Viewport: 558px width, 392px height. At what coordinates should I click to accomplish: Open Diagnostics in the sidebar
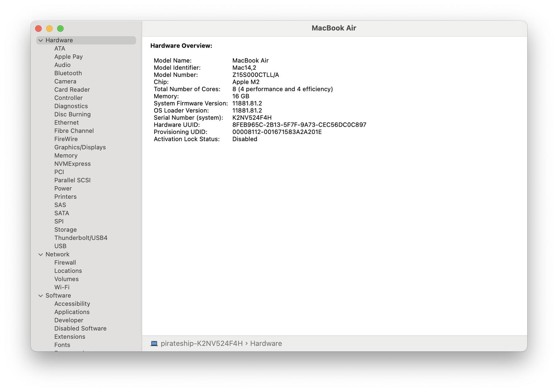(x=71, y=106)
